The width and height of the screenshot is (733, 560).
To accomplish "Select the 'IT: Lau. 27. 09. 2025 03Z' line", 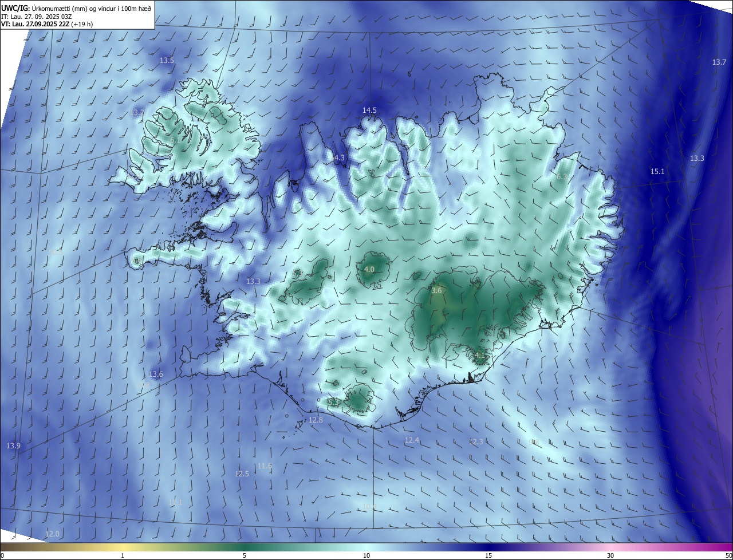I will pyautogui.click(x=37, y=17).
